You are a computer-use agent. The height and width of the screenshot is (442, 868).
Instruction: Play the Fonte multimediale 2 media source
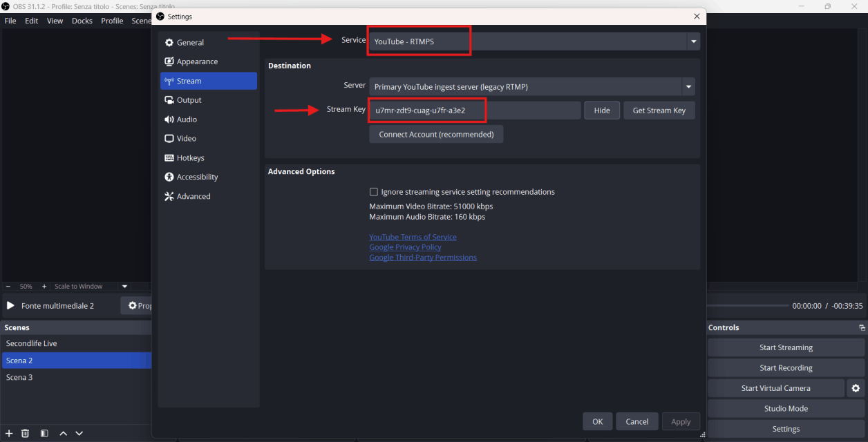[x=10, y=305]
